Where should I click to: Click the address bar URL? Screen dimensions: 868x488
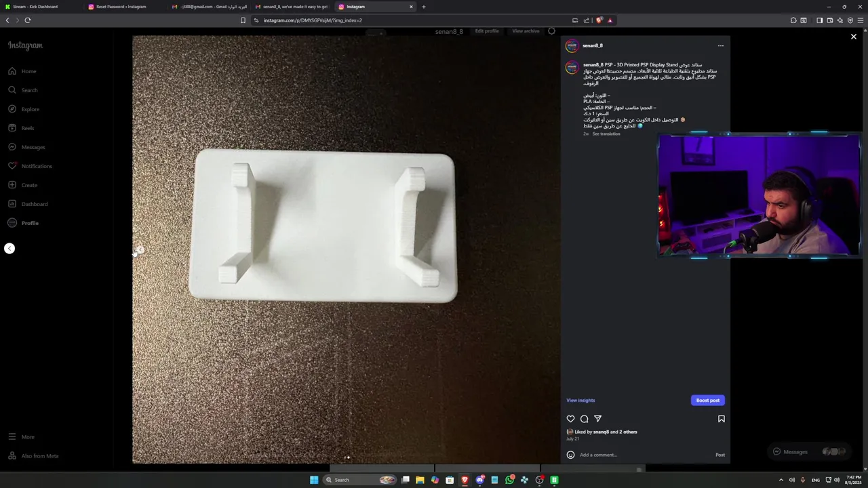point(313,20)
